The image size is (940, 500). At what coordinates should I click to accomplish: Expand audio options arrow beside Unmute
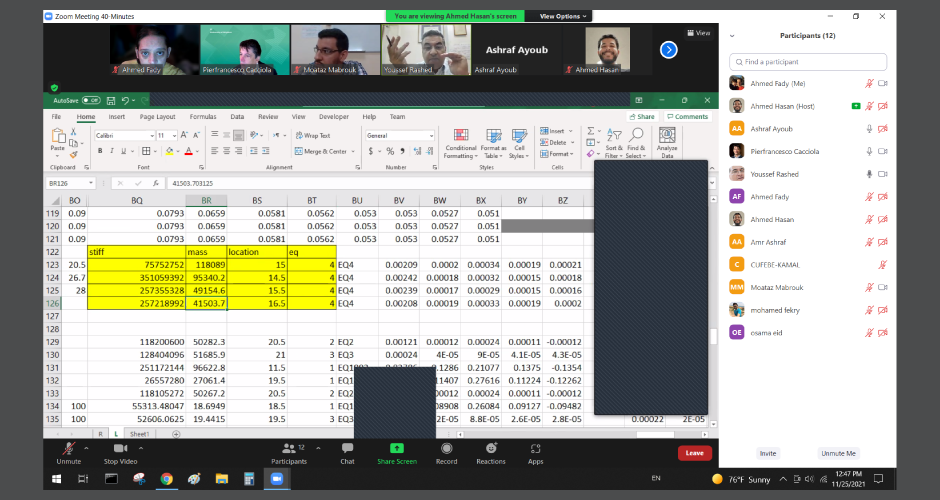tap(87, 446)
